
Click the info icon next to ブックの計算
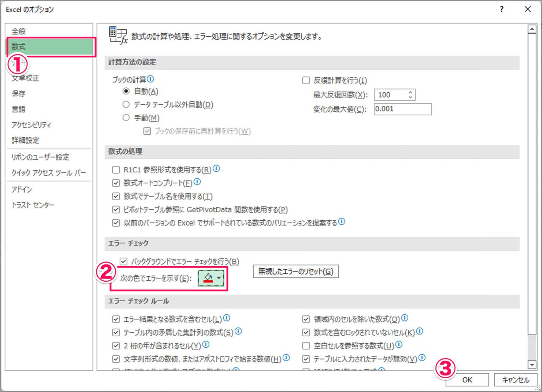(150, 79)
